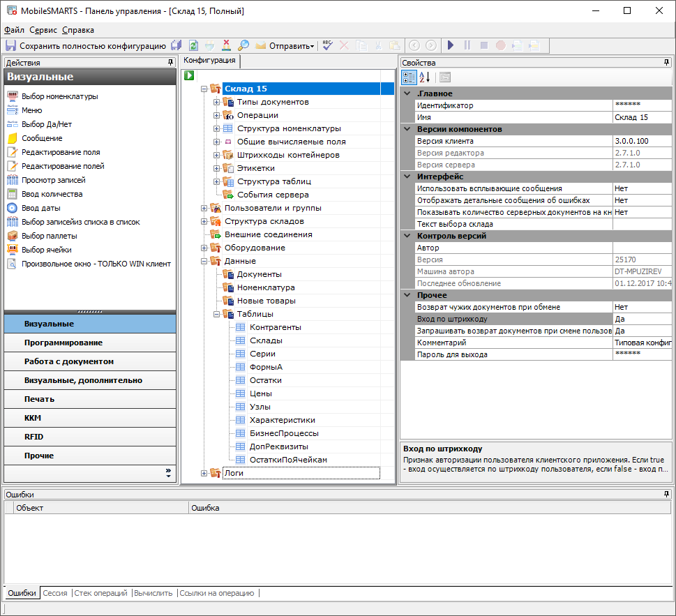The height and width of the screenshot is (616, 676).
Task: Select the Ввод количества action
Action: pyautogui.click(x=52, y=194)
